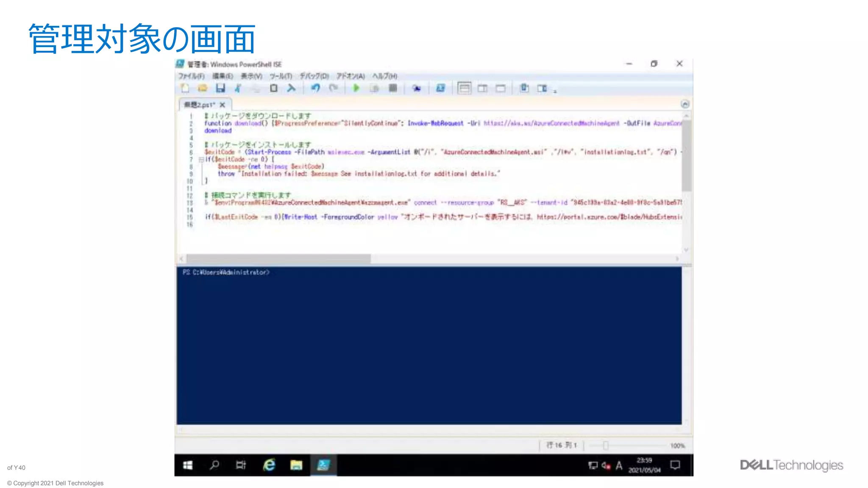The width and height of the screenshot is (868, 488).
Task: Open the Action Center notification icon
Action: (675, 465)
